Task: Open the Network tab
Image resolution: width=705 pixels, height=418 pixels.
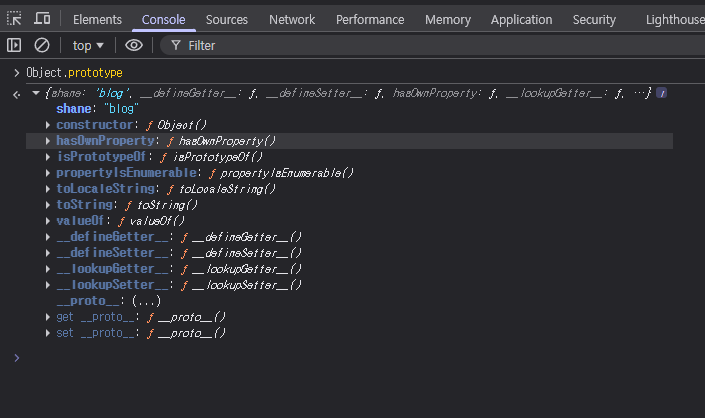Action: 292,19
